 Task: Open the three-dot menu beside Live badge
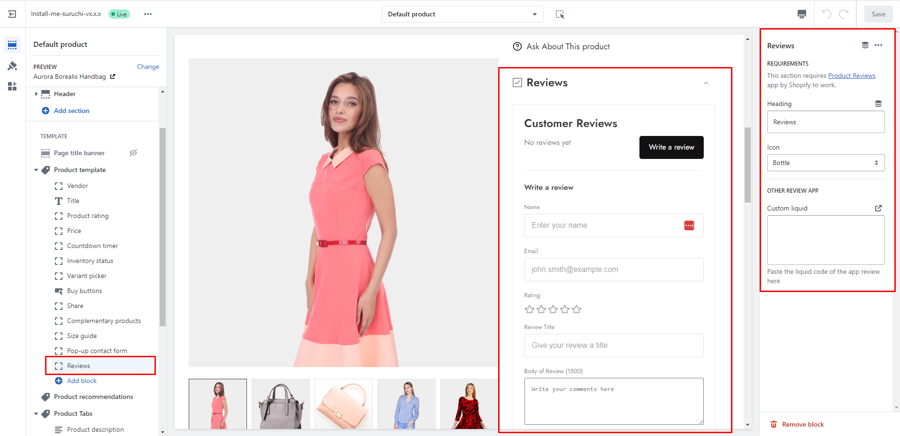(x=148, y=14)
